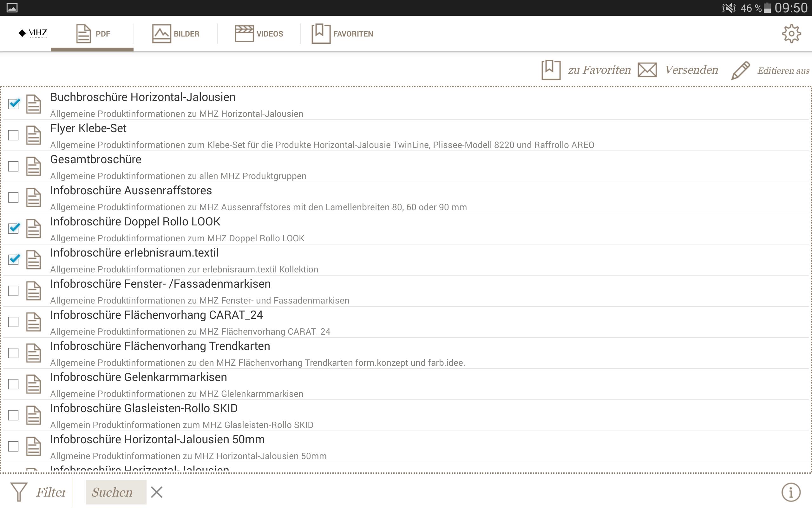Check the Gelenkarmmarkisen checkbox
Image resolution: width=812 pixels, height=508 pixels.
point(13,384)
